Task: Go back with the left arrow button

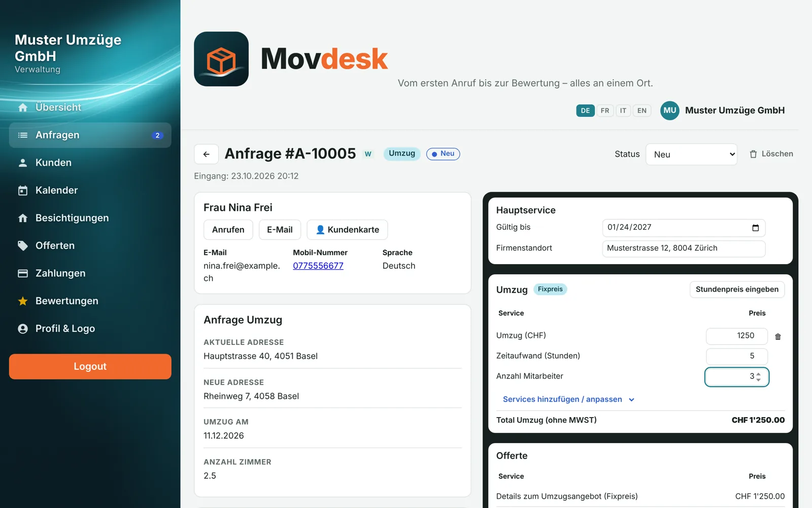Action: [x=206, y=154]
